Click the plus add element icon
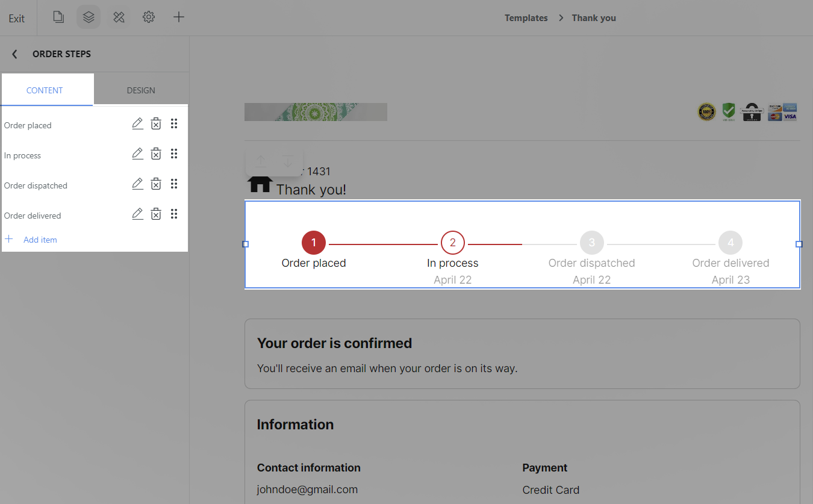This screenshot has width=813, height=504. [x=179, y=17]
